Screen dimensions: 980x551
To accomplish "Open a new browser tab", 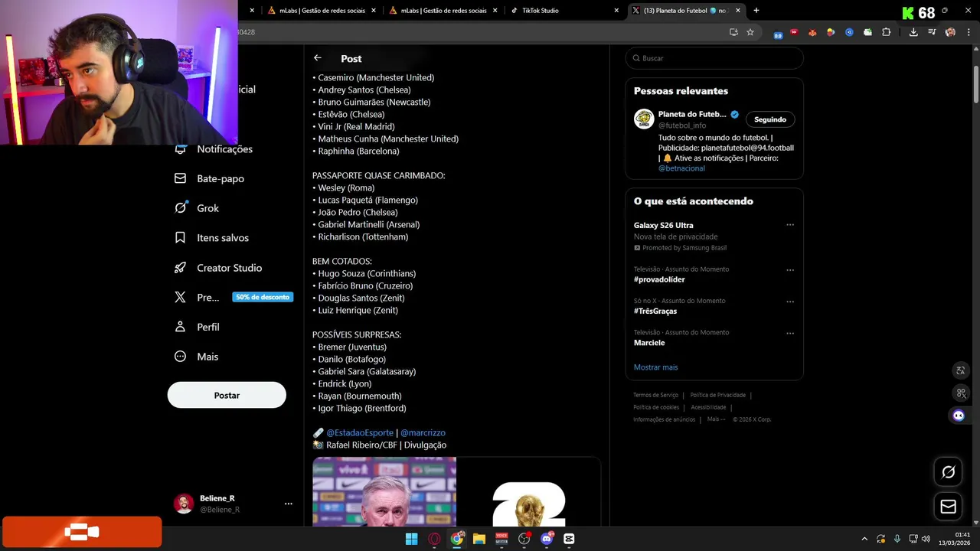I will click(x=756, y=11).
